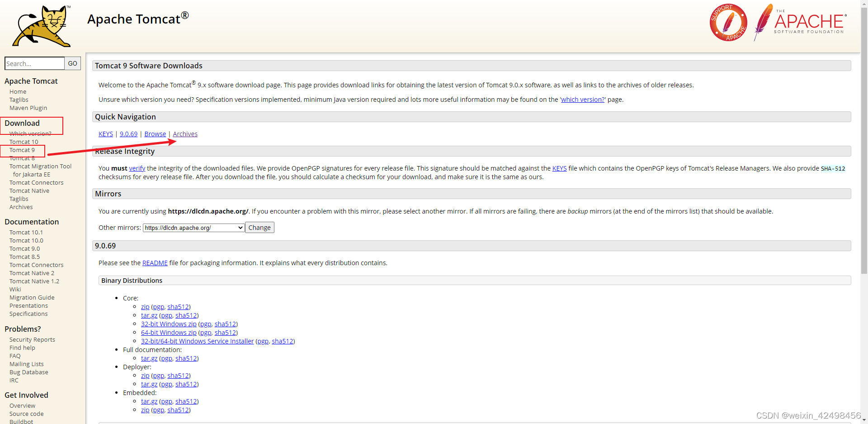Click the Support Apache round badge

click(x=728, y=22)
